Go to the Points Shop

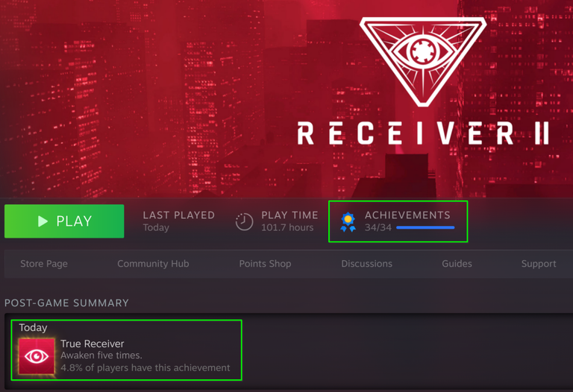(x=265, y=264)
